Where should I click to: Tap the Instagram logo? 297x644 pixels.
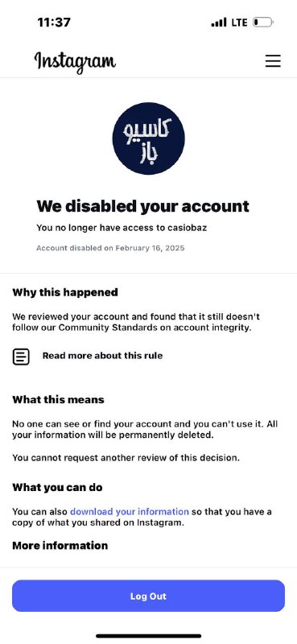(75, 63)
